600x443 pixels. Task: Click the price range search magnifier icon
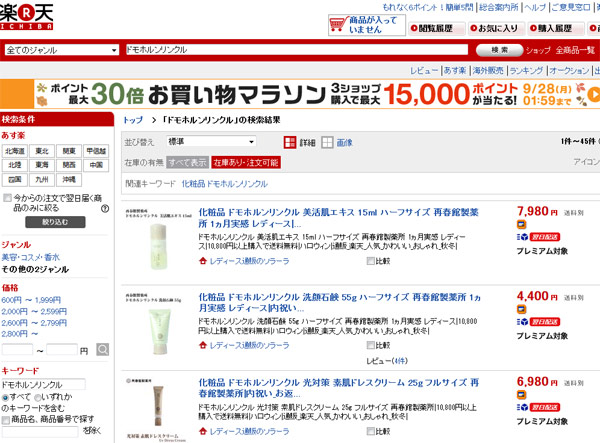[x=103, y=349]
